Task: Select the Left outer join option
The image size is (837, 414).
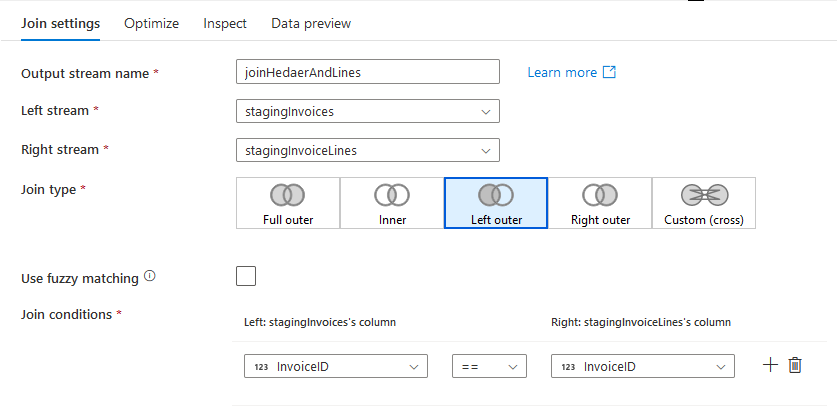Action: pyautogui.click(x=496, y=203)
